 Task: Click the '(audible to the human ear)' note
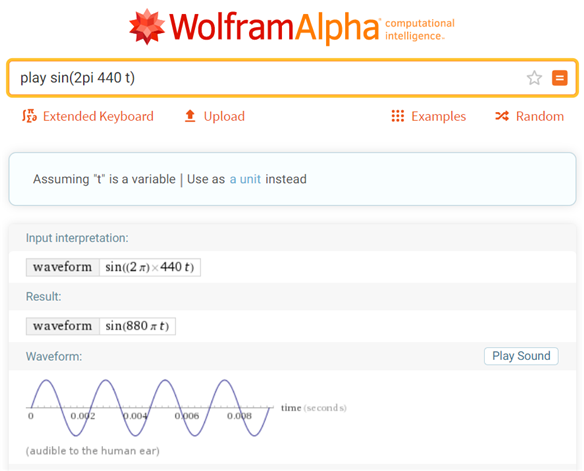(x=93, y=451)
